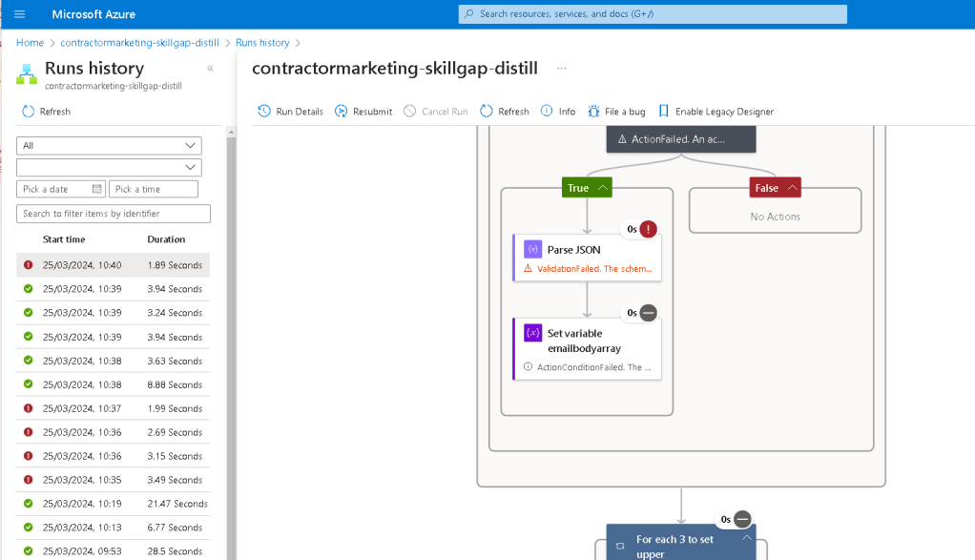Screen dimensions: 975x560
Task: Click the loop icon on For each 3 card
Action: (620, 547)
